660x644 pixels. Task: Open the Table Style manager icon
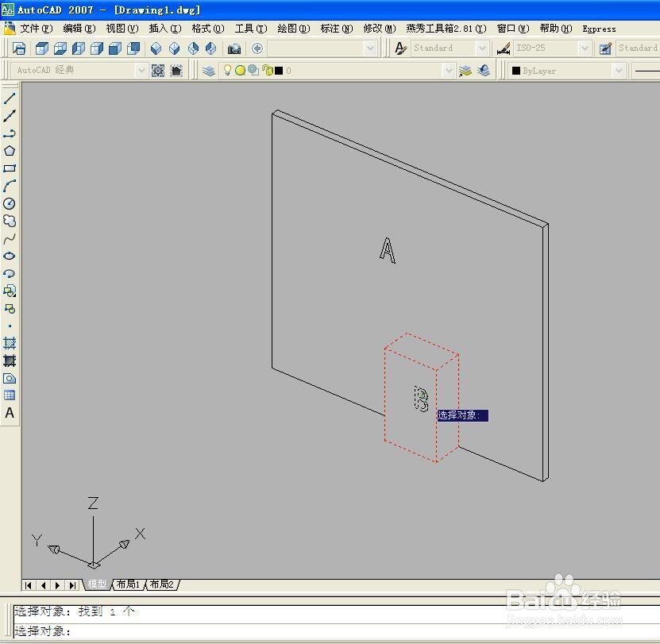coord(605,48)
